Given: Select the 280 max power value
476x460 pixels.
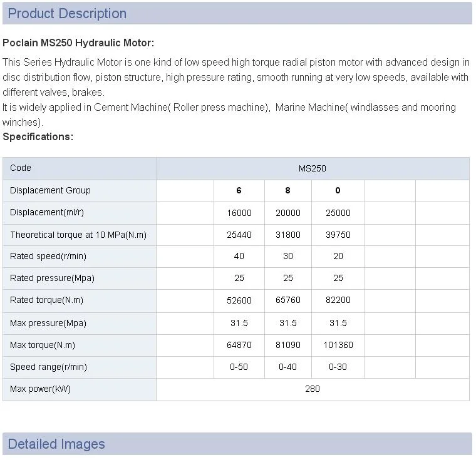Looking at the screenshot, I should click(x=313, y=389).
